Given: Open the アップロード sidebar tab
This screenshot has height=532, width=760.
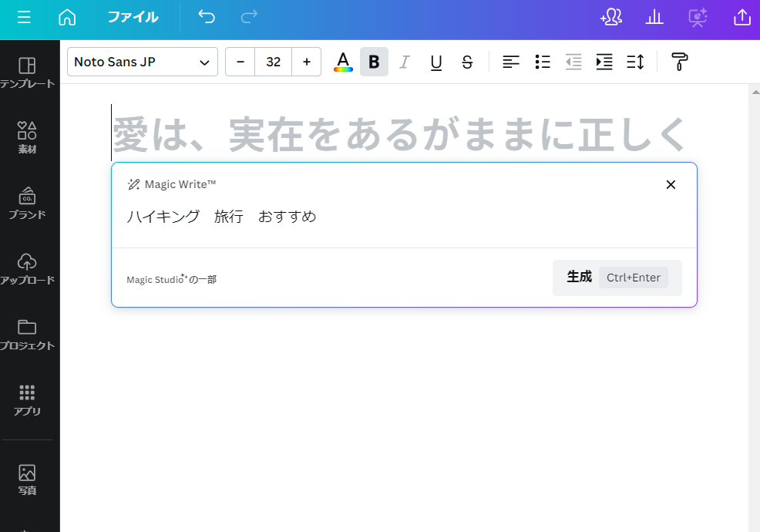Looking at the screenshot, I should 27,268.
